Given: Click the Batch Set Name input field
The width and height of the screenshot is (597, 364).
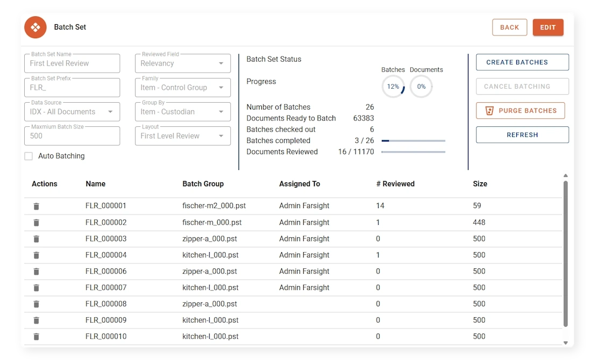Looking at the screenshot, I should pos(72,63).
